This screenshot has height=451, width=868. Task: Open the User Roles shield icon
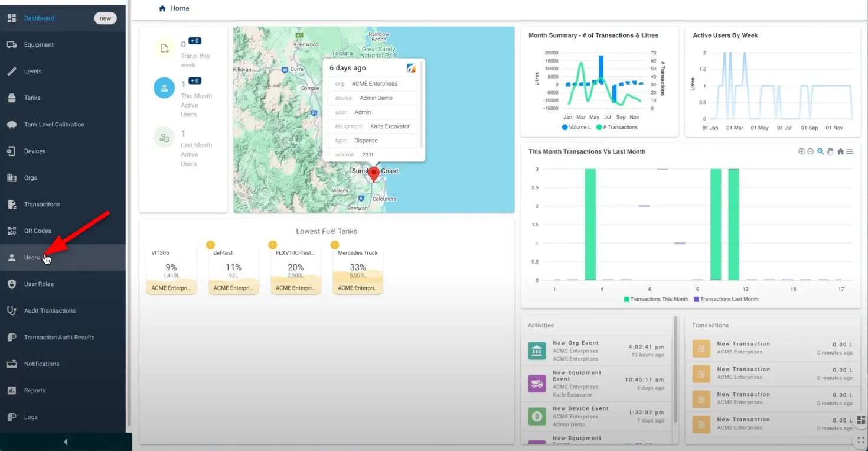11,284
